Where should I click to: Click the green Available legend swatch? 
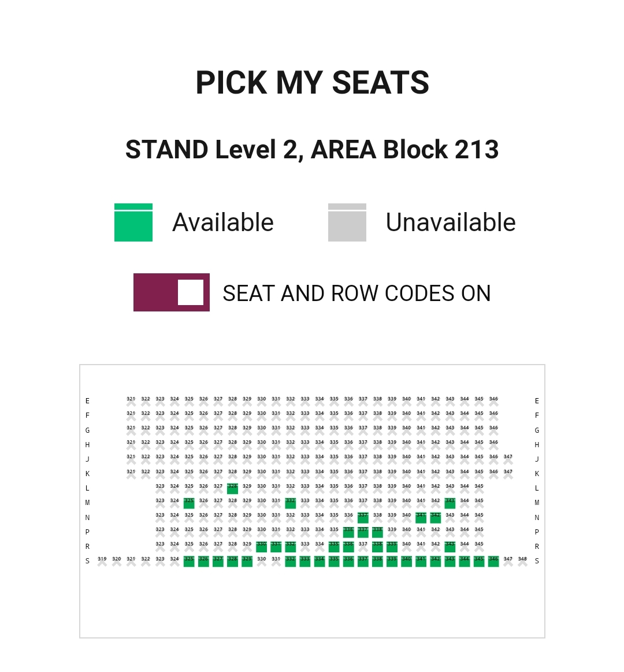[x=133, y=222]
